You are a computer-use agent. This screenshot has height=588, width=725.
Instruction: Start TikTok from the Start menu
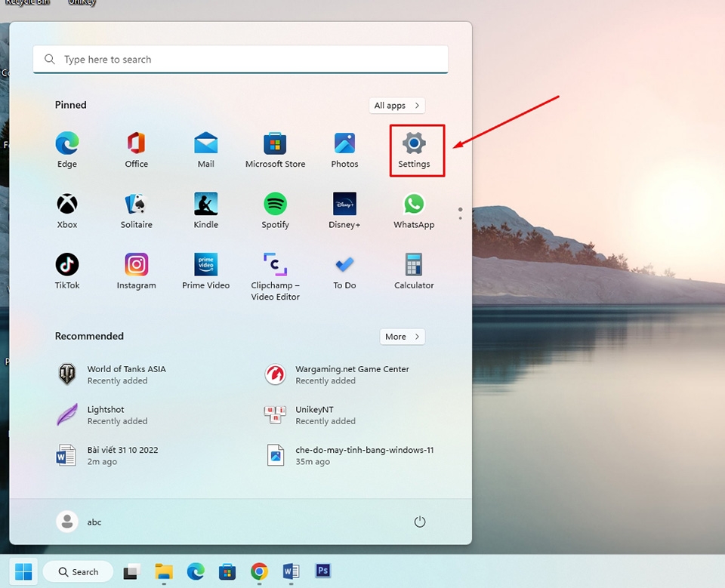pyautogui.click(x=66, y=270)
